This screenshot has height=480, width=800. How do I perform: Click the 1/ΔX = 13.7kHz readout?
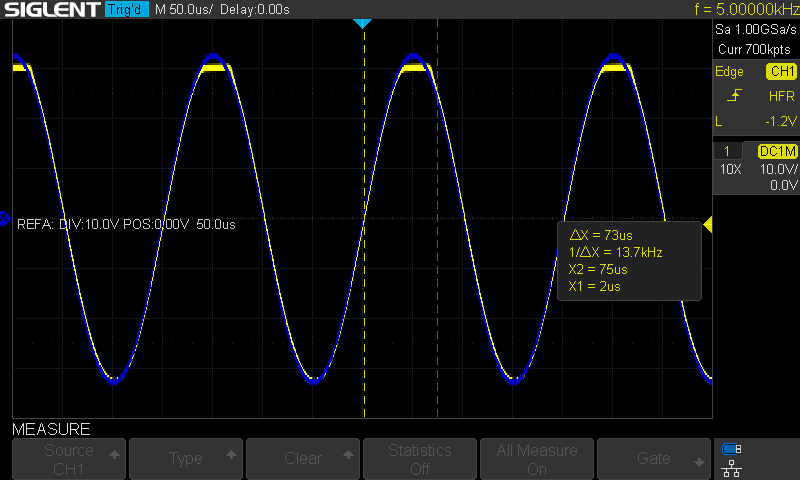click(x=615, y=252)
